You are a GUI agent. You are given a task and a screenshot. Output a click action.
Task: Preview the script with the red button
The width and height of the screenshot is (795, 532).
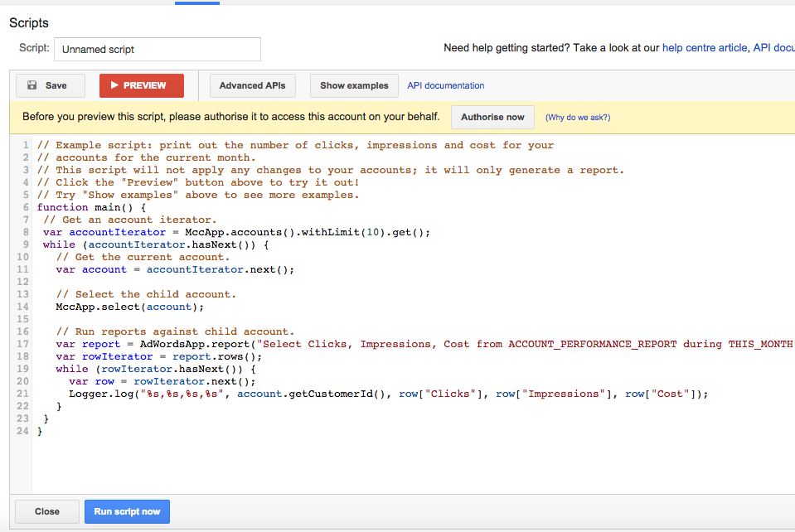142,85
